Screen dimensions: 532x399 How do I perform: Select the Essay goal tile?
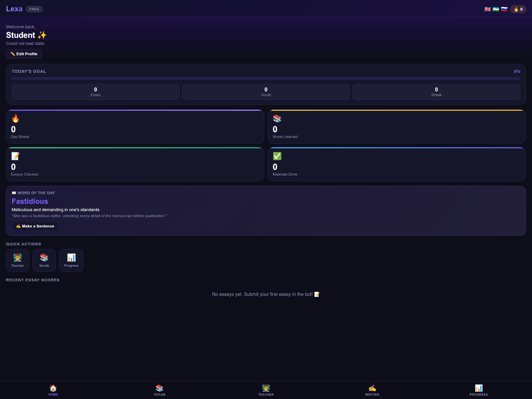95,92
